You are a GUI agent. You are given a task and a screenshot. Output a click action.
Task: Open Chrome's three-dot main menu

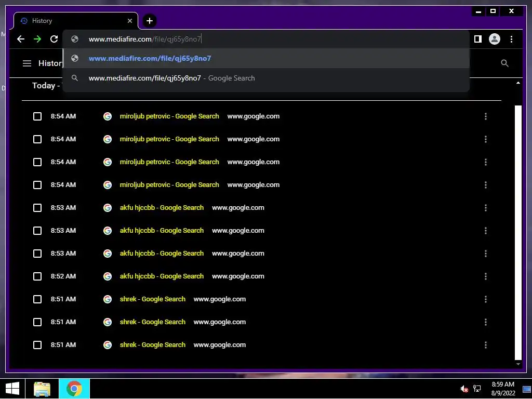pos(511,39)
